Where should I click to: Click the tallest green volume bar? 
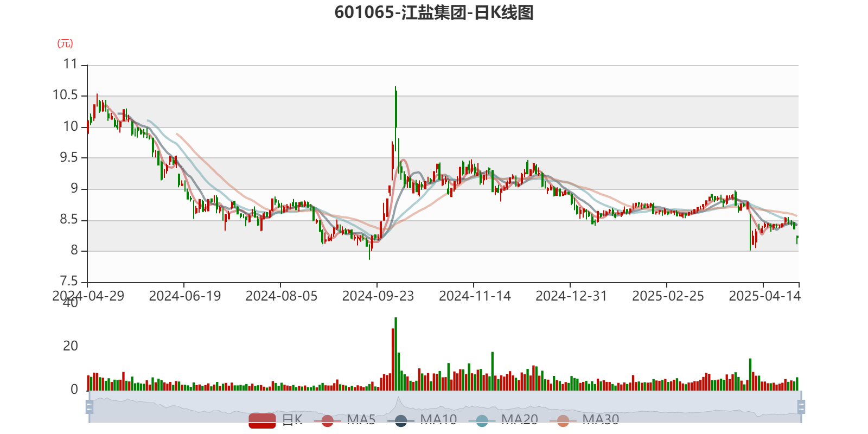click(395, 354)
